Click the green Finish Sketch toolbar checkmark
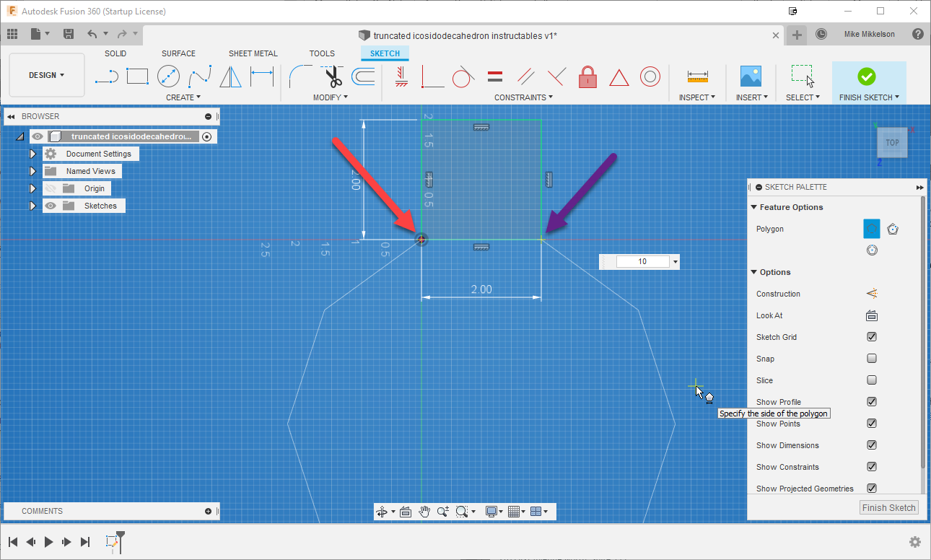The width and height of the screenshot is (931, 560). [867, 76]
